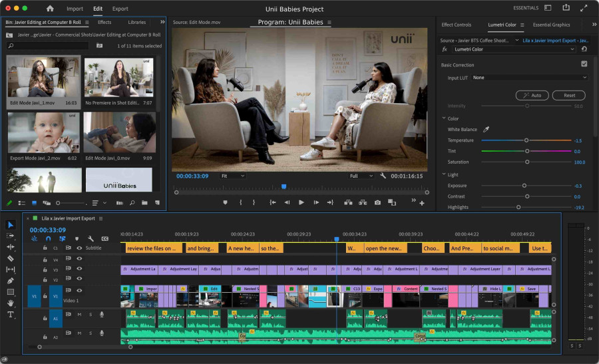599x364 pixels.
Task: Open Lumetri Color panel menu
Action: 522,25
